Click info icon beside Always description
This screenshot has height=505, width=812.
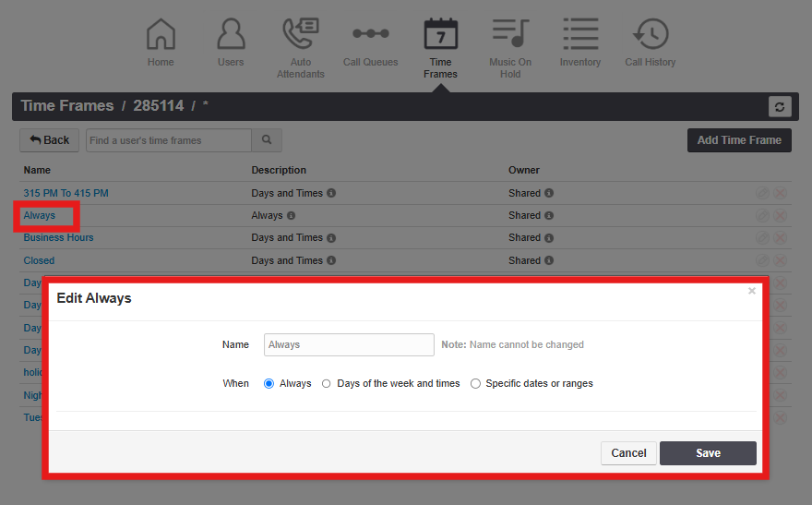(292, 216)
